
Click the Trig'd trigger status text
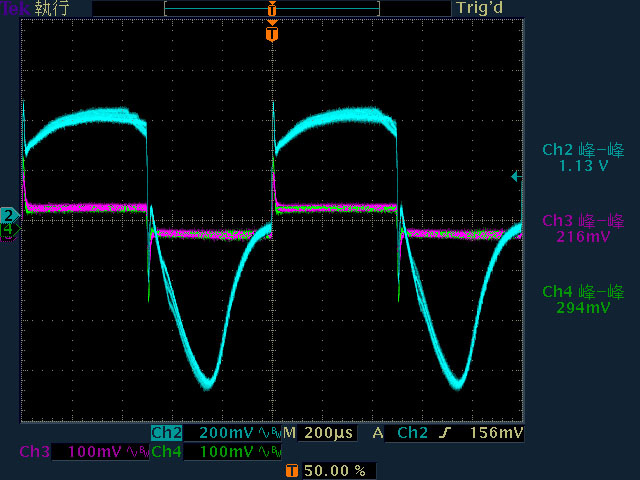[x=480, y=8]
